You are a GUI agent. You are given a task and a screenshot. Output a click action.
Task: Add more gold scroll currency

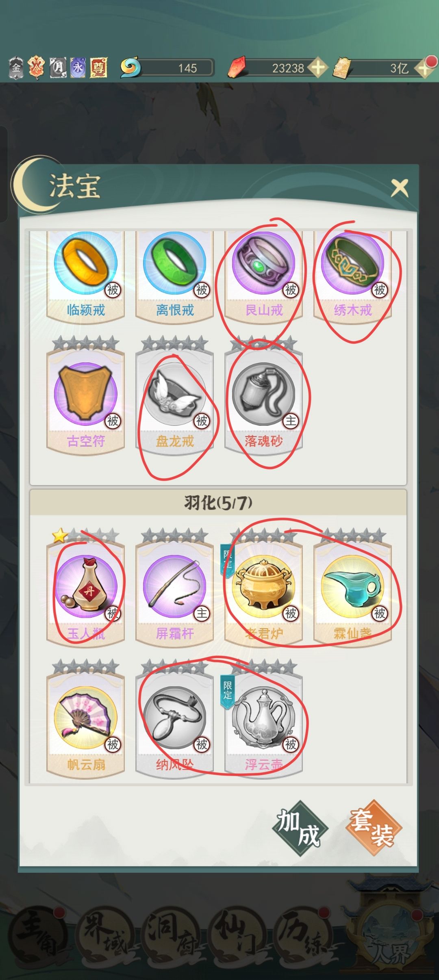pos(425,67)
